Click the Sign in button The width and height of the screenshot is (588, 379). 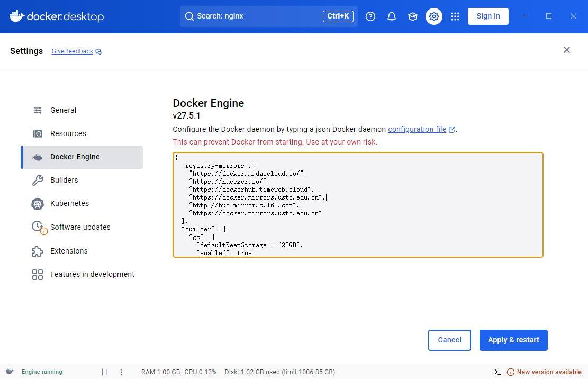click(x=488, y=16)
